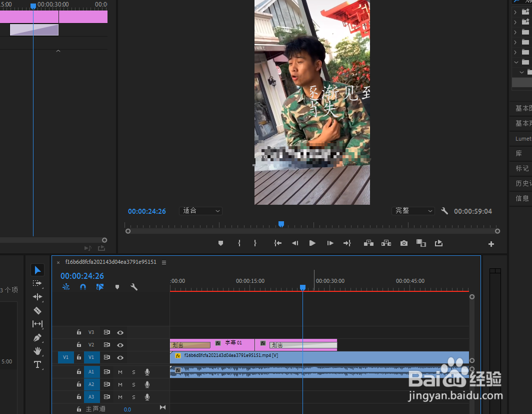Open program monitor settings wrench
Screen dimensions: 532x414
click(x=444, y=211)
